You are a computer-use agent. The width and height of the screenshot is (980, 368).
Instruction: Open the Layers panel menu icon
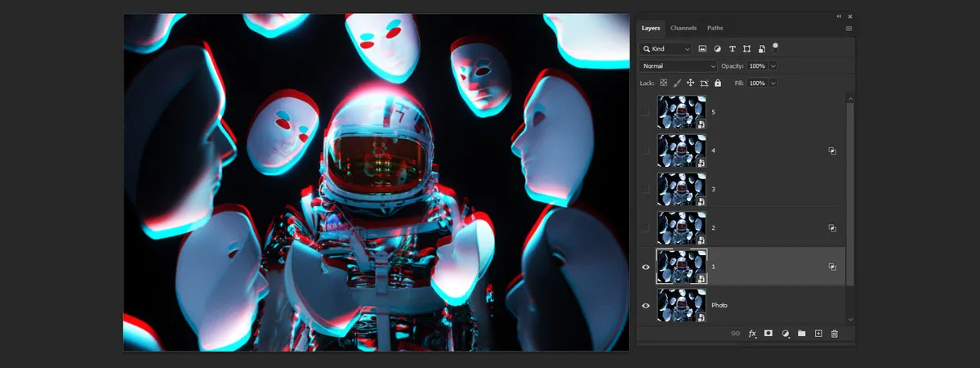tap(849, 29)
